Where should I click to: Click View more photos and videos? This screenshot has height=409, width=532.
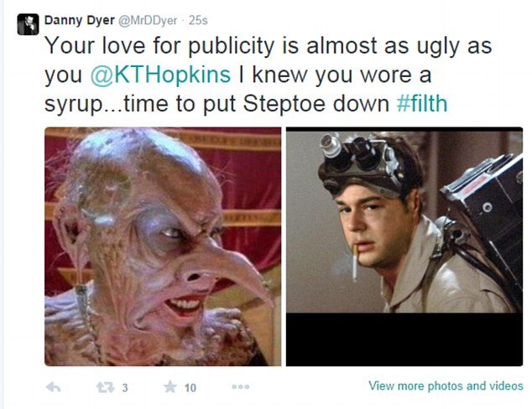point(446,386)
